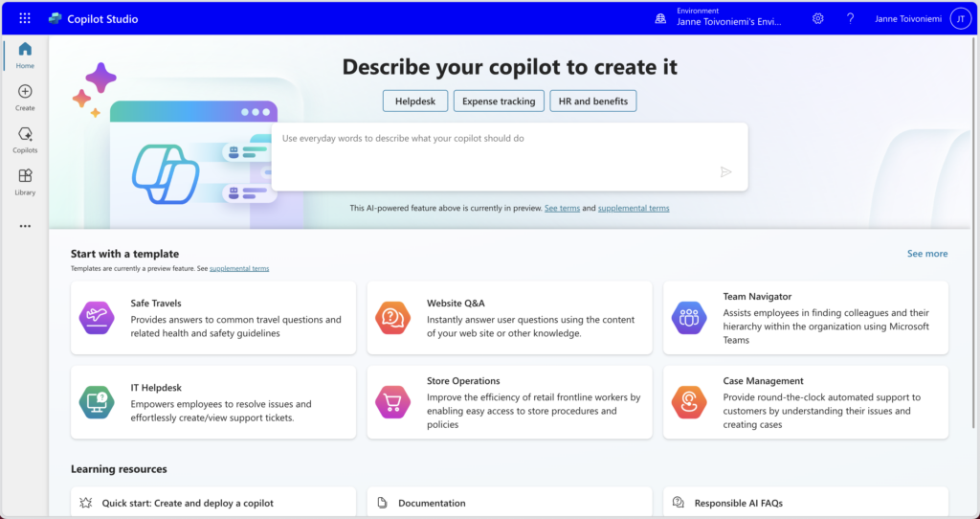Open the JT account avatar
980x519 pixels.
tap(960, 18)
